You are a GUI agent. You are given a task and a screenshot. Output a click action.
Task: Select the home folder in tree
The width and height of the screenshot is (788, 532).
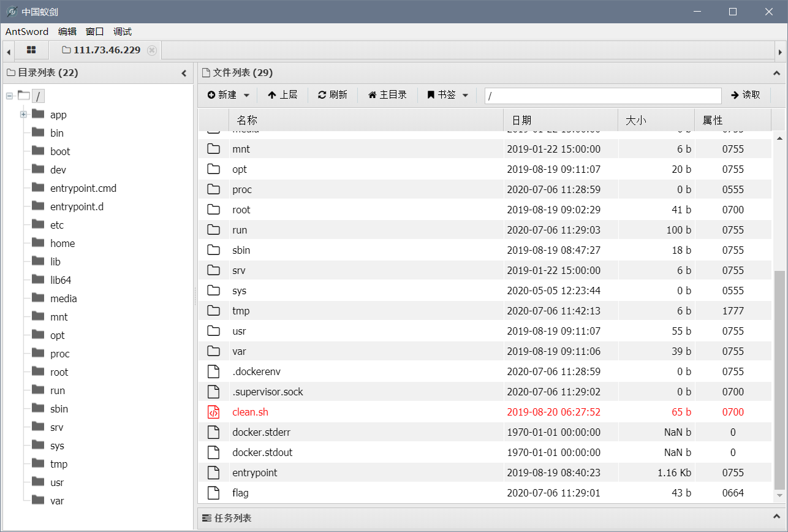coord(62,243)
